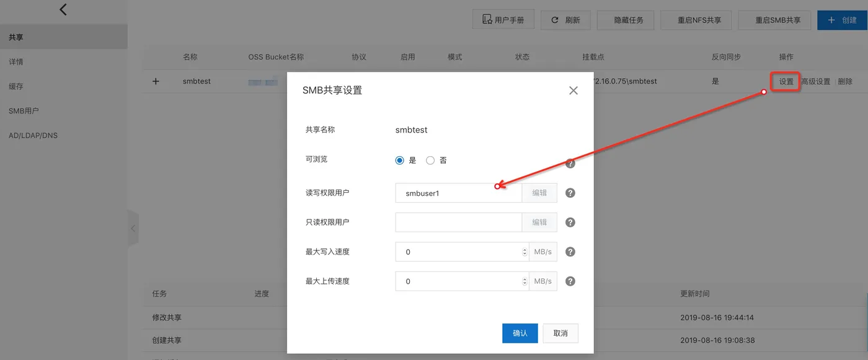Click the 反向同步 column header
868x360 pixels.
pos(727,57)
